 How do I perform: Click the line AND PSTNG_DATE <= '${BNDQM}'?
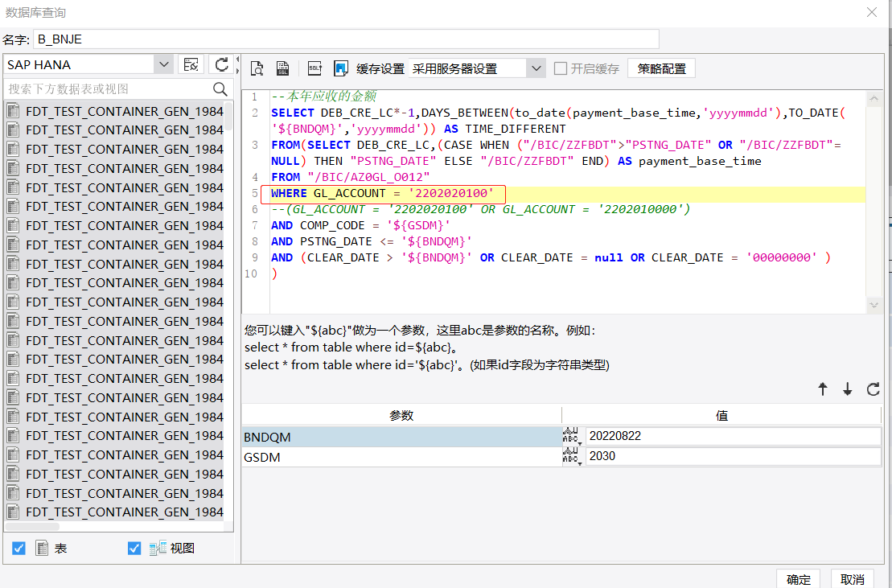pyautogui.click(x=372, y=241)
